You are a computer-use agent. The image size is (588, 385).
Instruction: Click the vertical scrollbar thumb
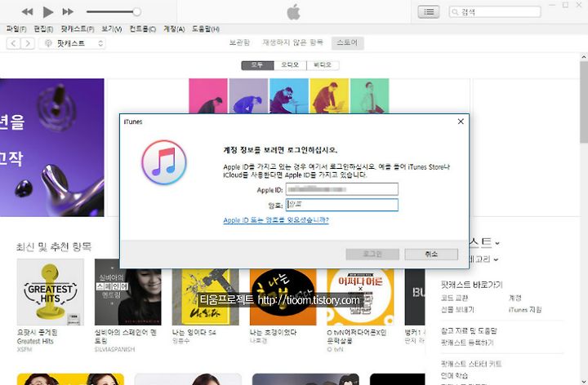583,102
